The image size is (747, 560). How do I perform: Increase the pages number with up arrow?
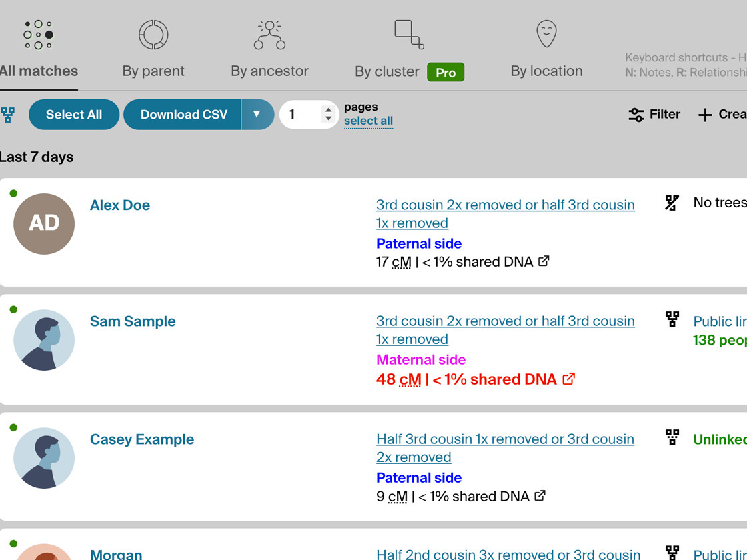point(328,110)
